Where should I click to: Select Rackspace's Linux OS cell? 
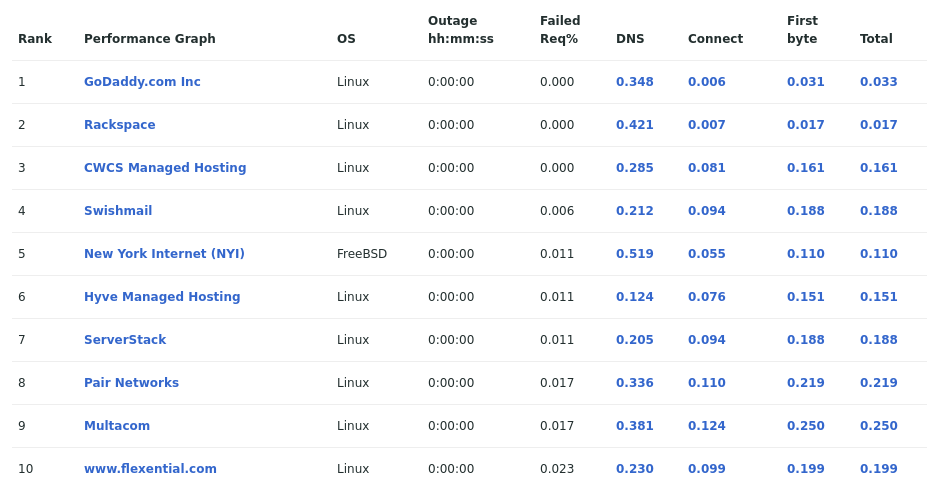[x=353, y=125]
